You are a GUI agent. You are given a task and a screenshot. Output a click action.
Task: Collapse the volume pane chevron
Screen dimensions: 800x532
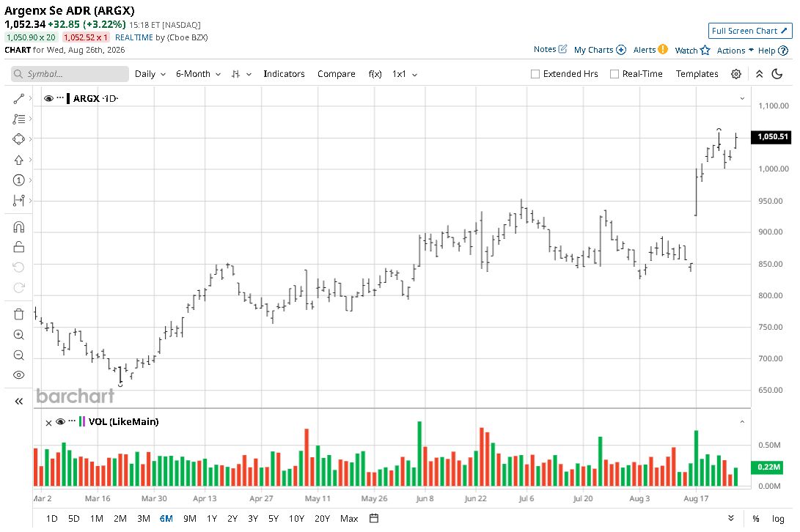tap(742, 422)
